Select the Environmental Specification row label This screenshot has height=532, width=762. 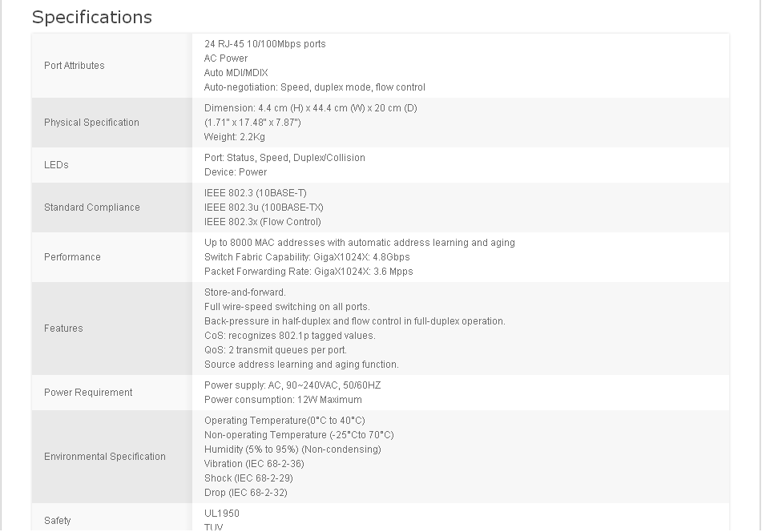[104, 457]
